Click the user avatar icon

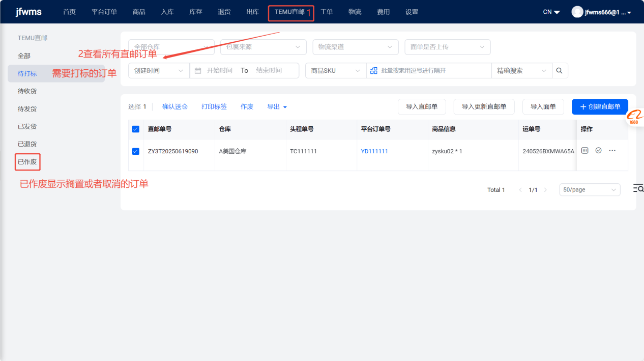click(577, 12)
